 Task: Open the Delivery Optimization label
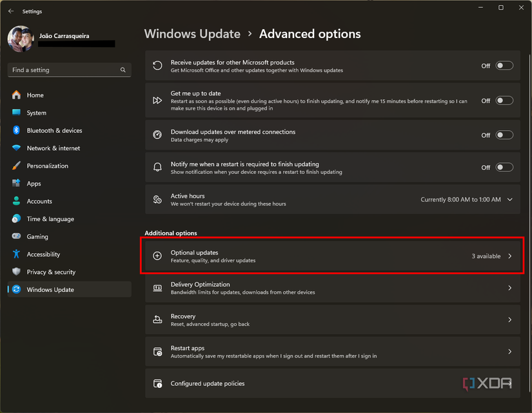point(200,285)
